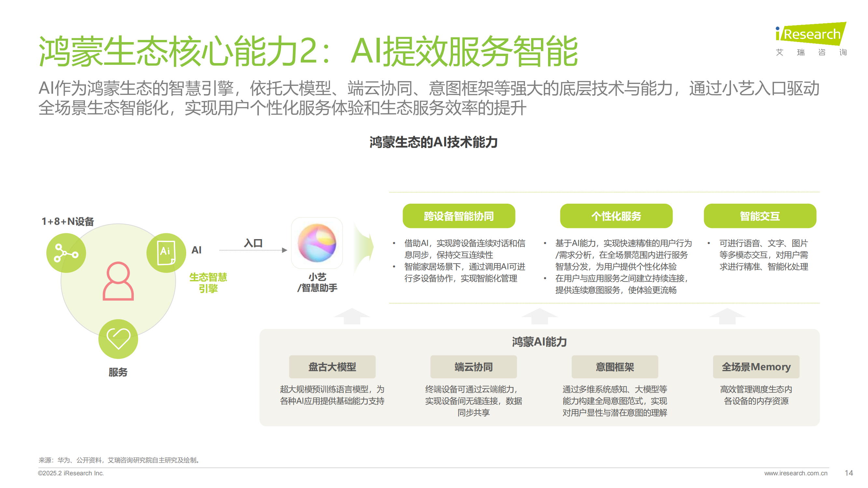This screenshot has height=488, width=868.
Task: Click the 生态智慧引擎 green label
Action: [x=208, y=283]
